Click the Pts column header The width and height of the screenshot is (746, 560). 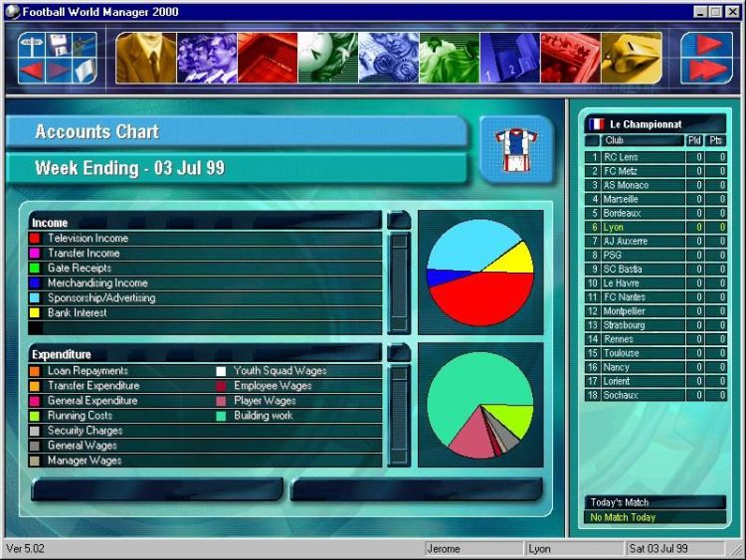point(716,140)
